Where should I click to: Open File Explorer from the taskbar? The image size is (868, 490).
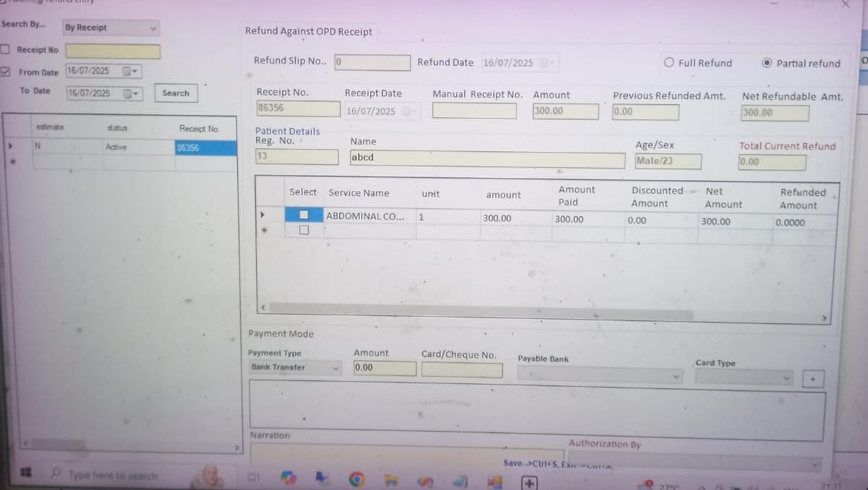coord(392,481)
